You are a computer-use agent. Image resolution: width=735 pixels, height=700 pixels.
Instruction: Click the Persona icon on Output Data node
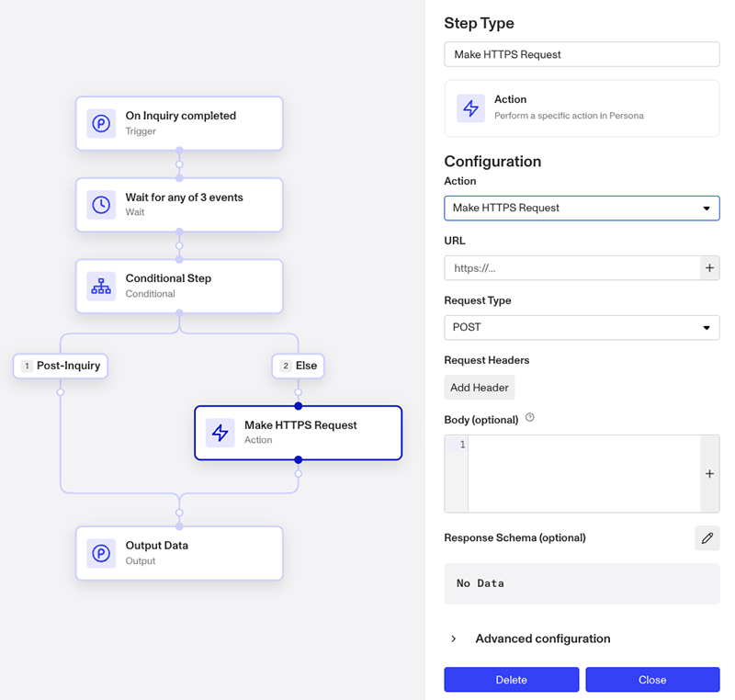(x=101, y=553)
